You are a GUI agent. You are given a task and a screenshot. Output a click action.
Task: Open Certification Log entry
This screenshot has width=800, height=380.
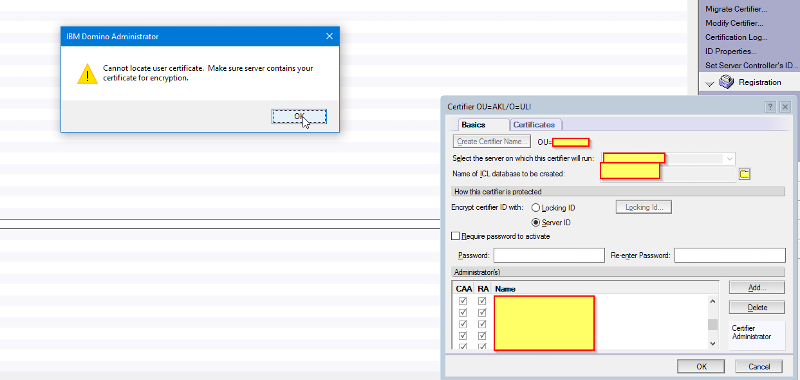click(x=736, y=37)
